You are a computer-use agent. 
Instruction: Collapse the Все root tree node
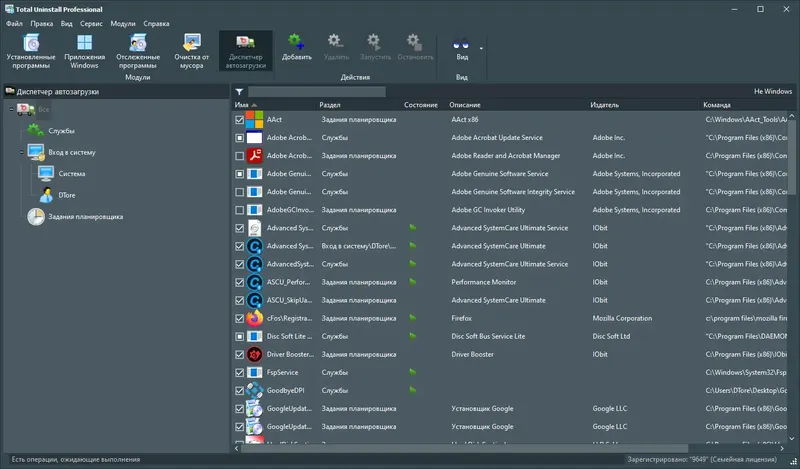point(12,109)
